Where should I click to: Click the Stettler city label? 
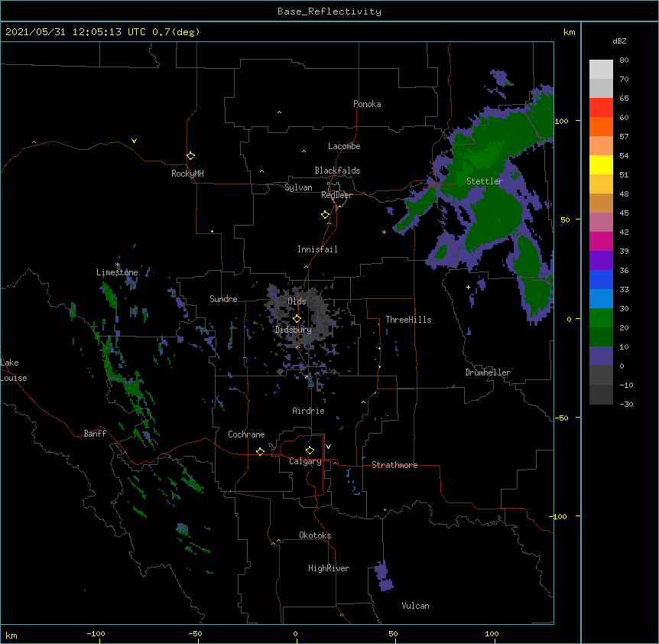[484, 181]
